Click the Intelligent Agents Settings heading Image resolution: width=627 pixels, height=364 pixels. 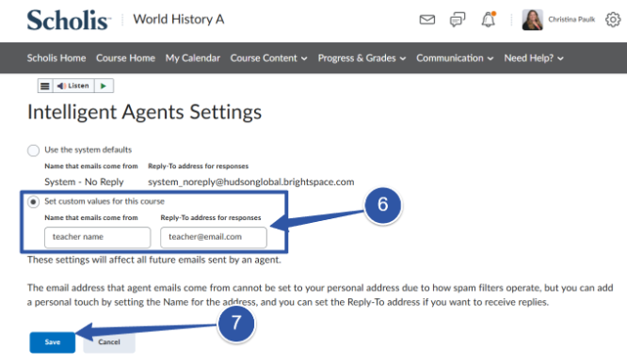click(x=144, y=112)
